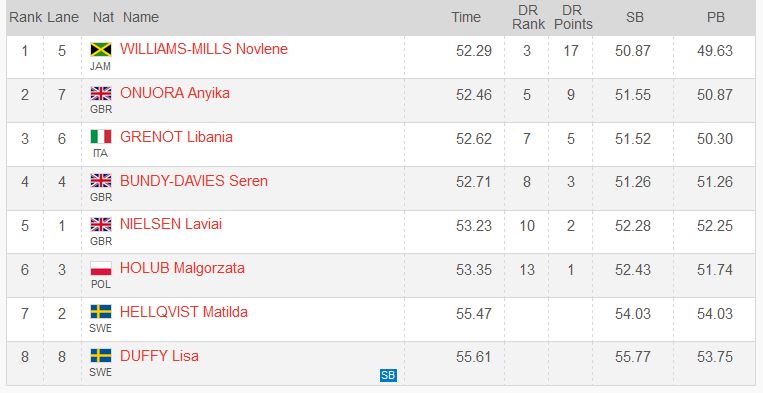The width and height of the screenshot is (763, 393).
Task: Open ONUORA Anyika athlete link
Action: pyautogui.click(x=175, y=93)
